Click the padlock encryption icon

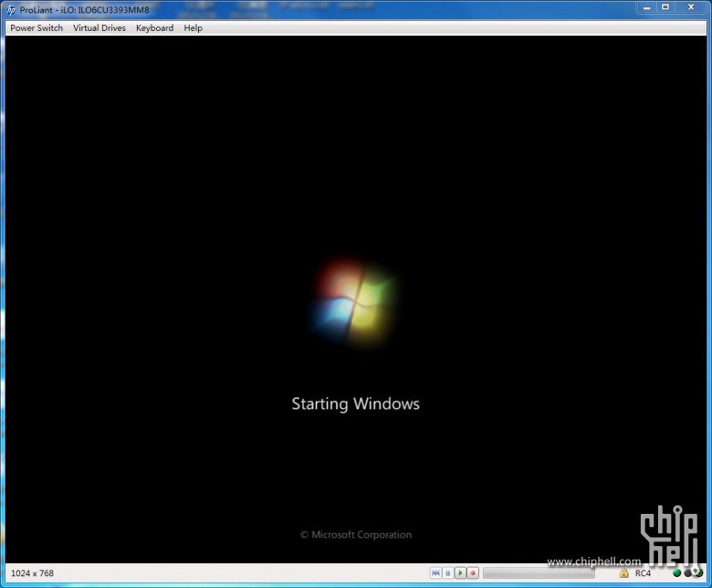click(x=623, y=573)
